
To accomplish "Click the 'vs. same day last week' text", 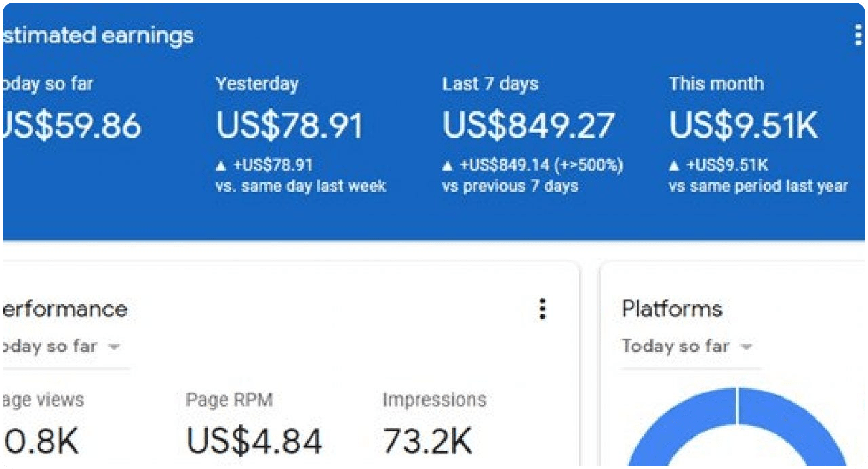I will coord(300,186).
